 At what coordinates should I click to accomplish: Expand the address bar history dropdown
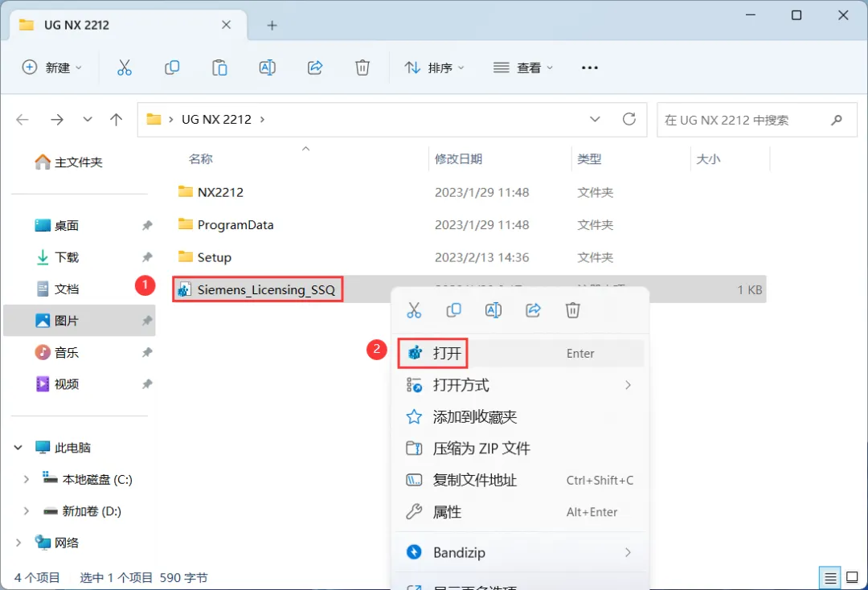pyautogui.click(x=595, y=119)
